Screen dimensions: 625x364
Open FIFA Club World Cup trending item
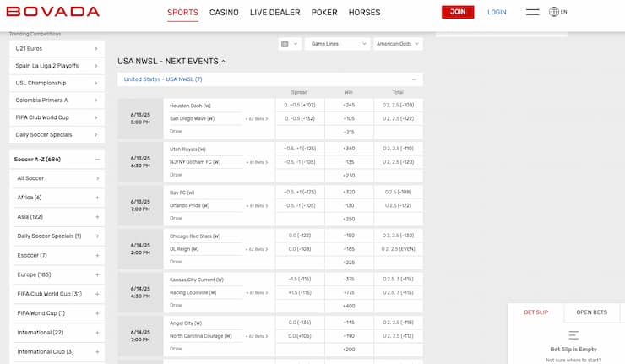tap(57, 117)
